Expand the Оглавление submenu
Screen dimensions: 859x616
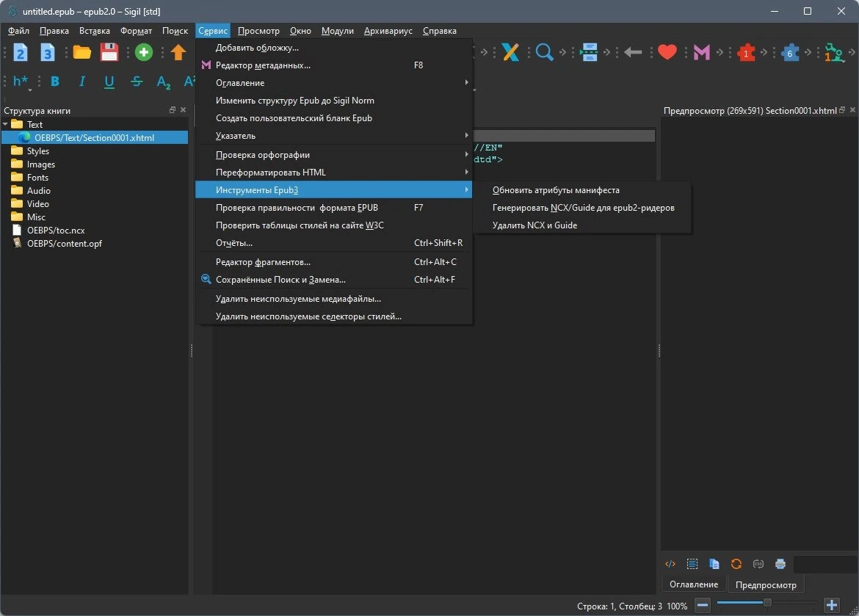click(x=334, y=83)
